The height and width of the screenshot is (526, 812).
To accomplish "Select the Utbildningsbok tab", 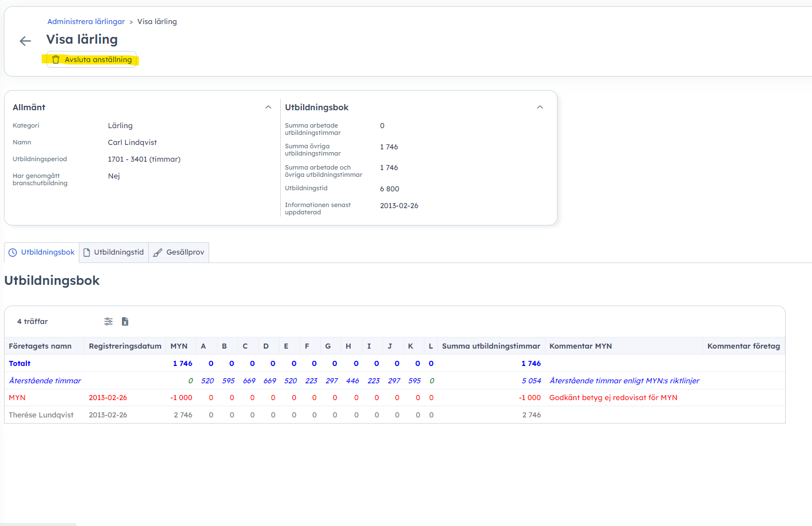I will point(42,252).
